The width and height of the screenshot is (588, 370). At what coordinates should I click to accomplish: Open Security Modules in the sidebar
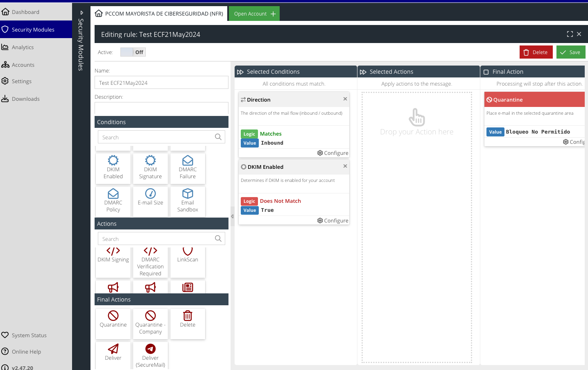(x=33, y=30)
